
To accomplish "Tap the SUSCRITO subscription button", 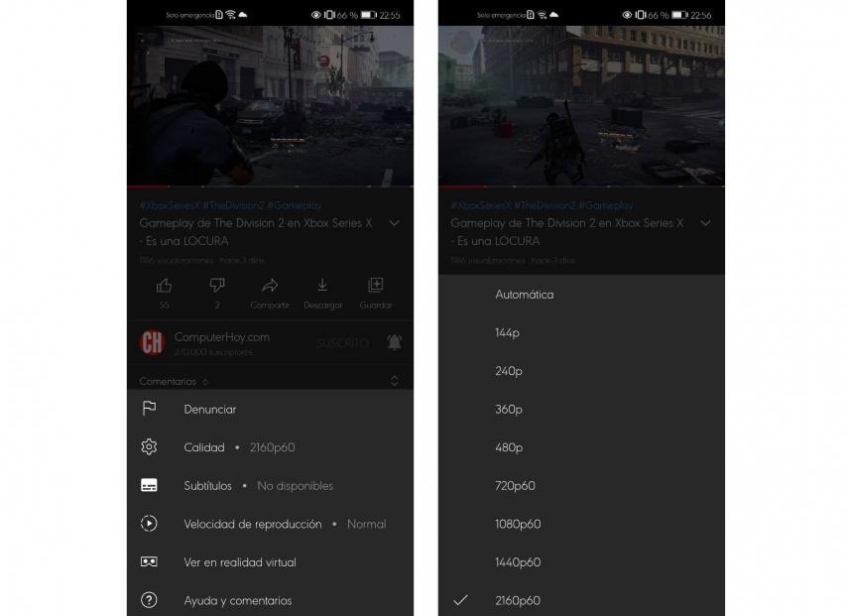I will pyautogui.click(x=342, y=343).
